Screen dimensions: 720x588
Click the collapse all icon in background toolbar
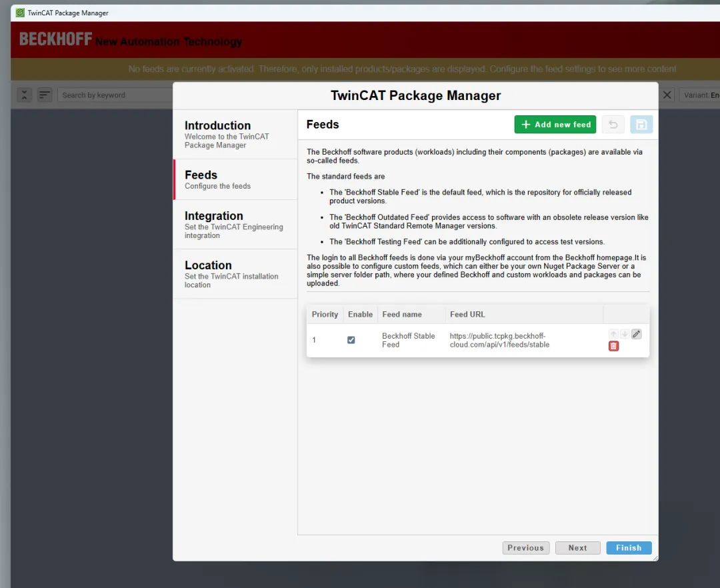pyautogui.click(x=25, y=95)
